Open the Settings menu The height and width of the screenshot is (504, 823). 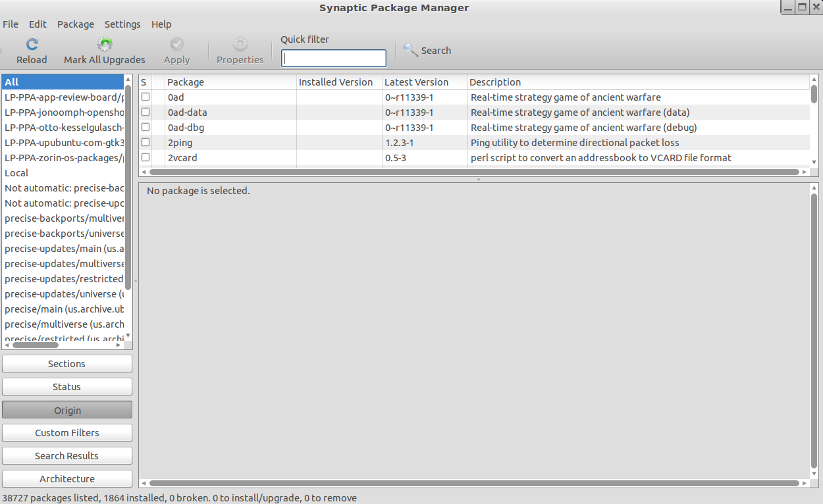[122, 24]
